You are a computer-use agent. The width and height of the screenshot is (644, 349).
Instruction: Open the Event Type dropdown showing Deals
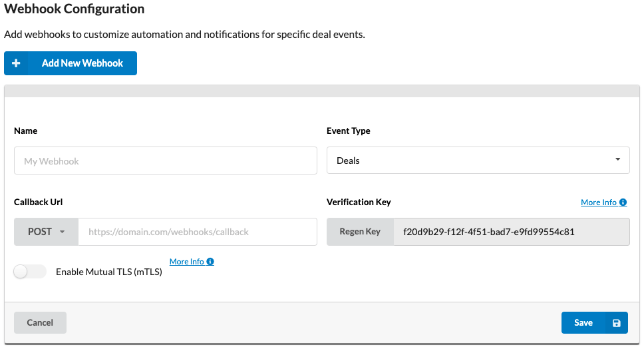[x=478, y=161]
